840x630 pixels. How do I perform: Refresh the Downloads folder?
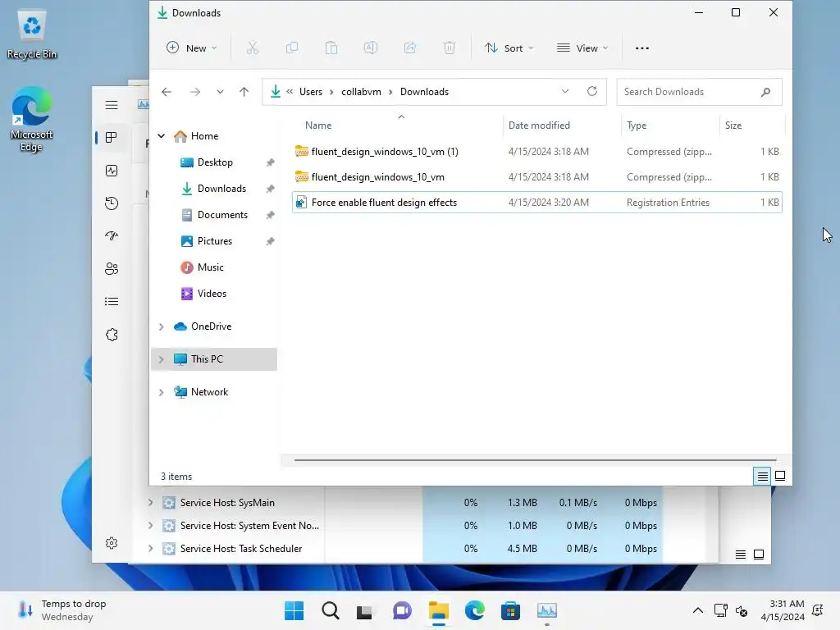592,91
